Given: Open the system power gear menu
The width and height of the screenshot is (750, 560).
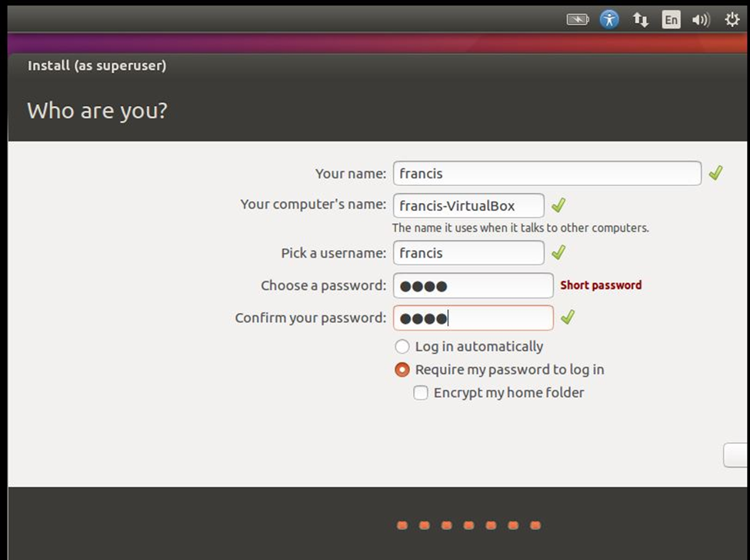Looking at the screenshot, I should (x=732, y=19).
